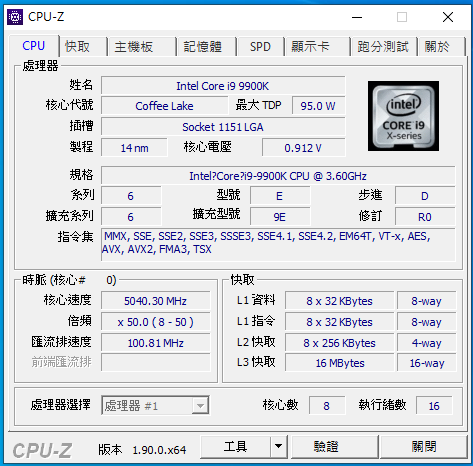Click the 16-way L3 associativity value
Viewport: 473px width, 466px height.
[427, 363]
